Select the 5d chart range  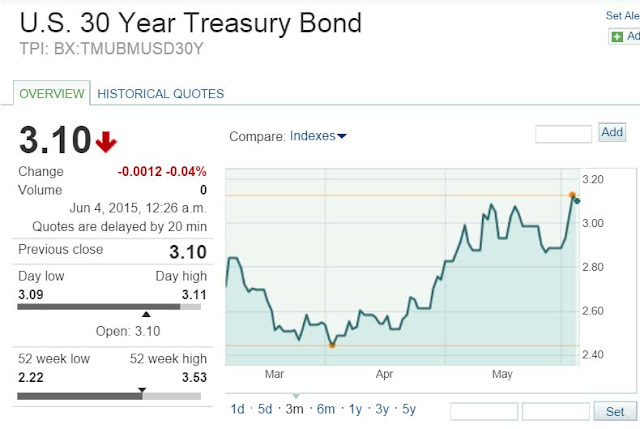click(x=265, y=409)
